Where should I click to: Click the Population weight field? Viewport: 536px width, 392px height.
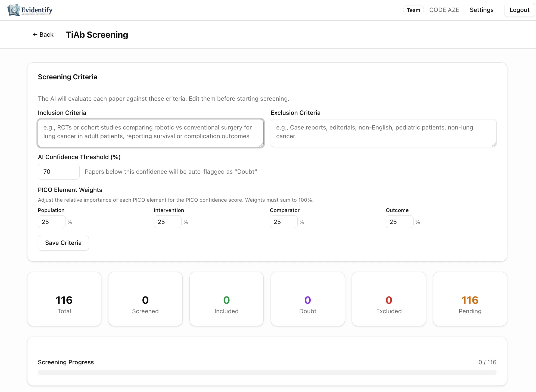[52, 222]
